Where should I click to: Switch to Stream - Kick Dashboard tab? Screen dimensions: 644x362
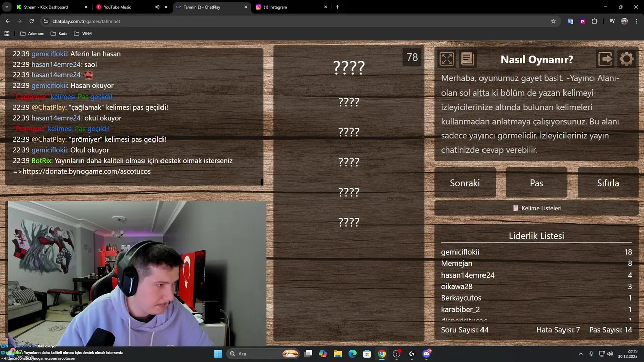[x=51, y=7]
